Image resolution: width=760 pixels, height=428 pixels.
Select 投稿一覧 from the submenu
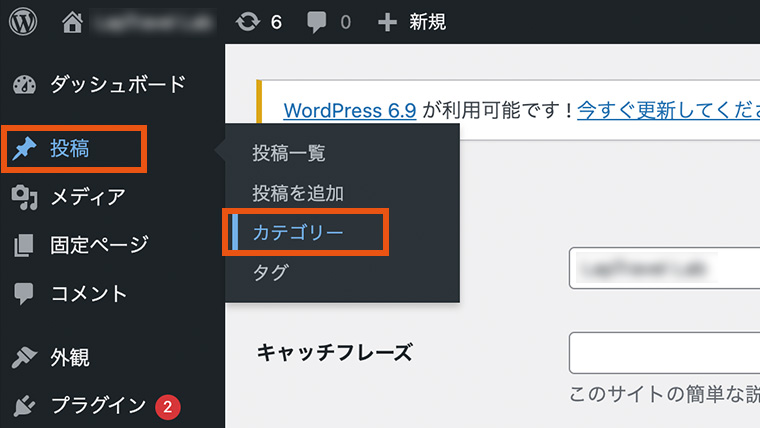[x=289, y=153]
